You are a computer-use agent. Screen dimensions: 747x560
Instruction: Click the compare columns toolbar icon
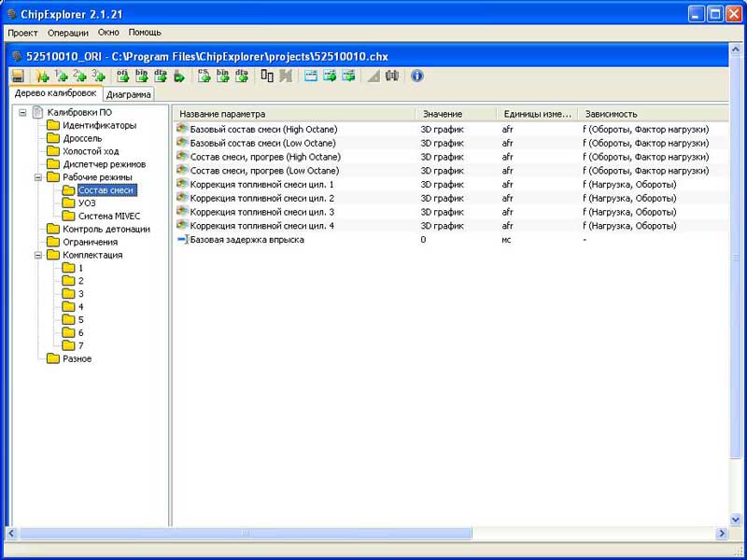pyautogui.click(x=267, y=76)
